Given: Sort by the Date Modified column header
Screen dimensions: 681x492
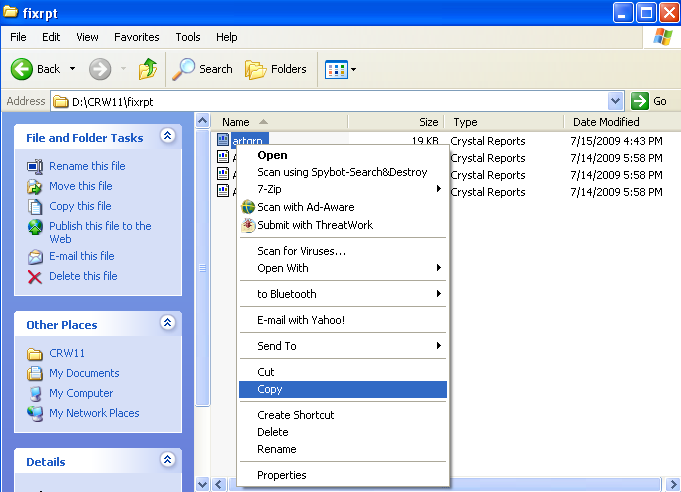Looking at the screenshot, I should pyautogui.click(x=622, y=122).
